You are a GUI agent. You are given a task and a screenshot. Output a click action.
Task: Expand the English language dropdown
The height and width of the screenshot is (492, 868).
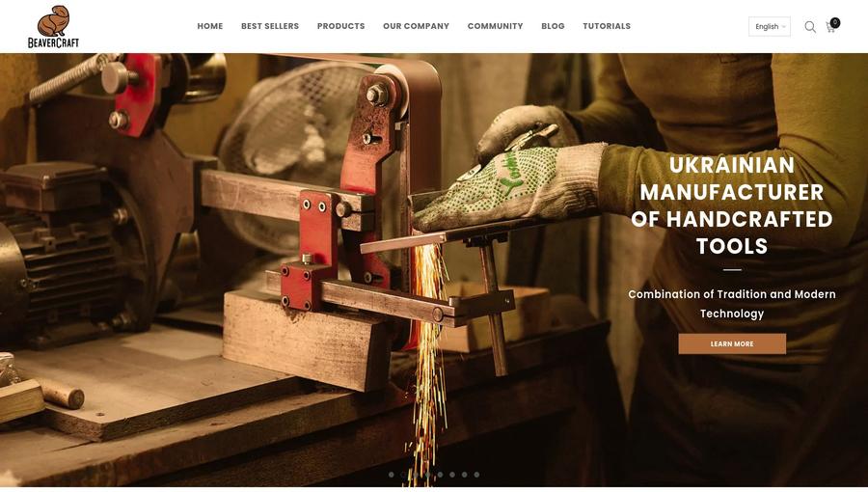point(770,27)
